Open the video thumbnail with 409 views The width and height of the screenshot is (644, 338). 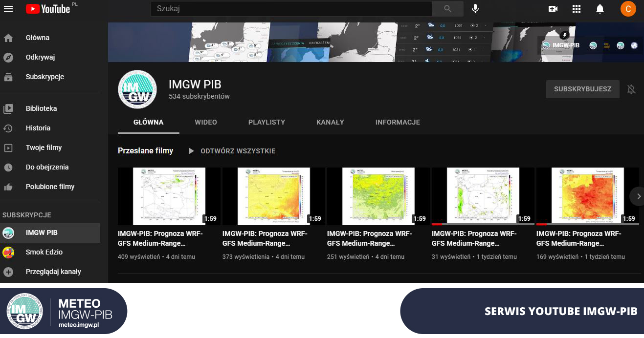(x=169, y=196)
